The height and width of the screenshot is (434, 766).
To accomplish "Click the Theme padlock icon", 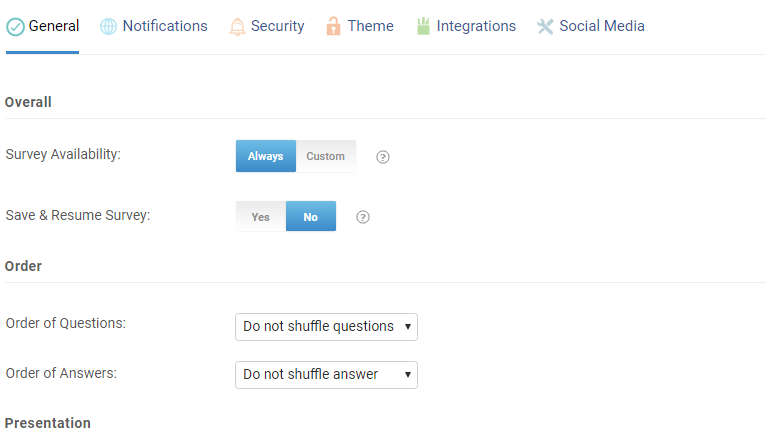I will (x=333, y=27).
